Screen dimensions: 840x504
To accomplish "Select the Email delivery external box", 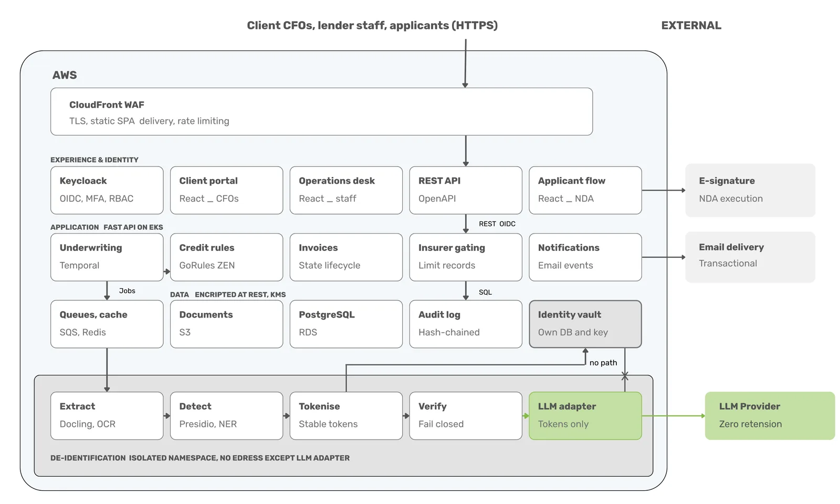I will pos(750,257).
